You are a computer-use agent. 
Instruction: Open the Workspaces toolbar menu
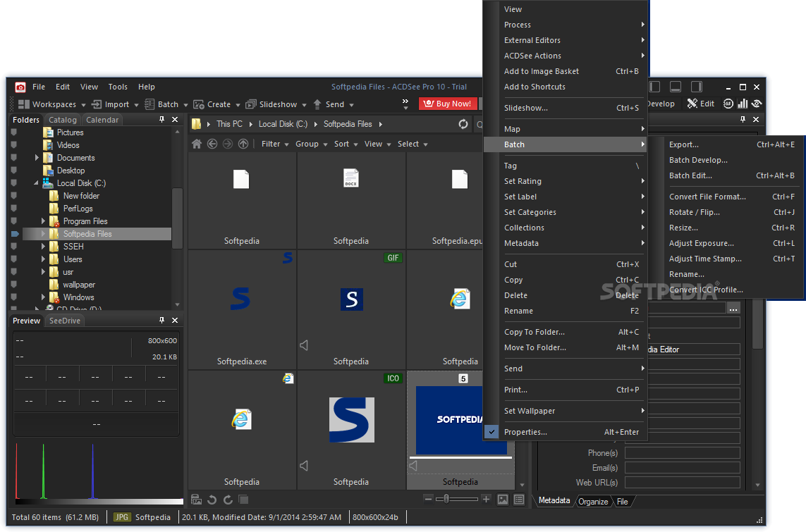(x=51, y=104)
